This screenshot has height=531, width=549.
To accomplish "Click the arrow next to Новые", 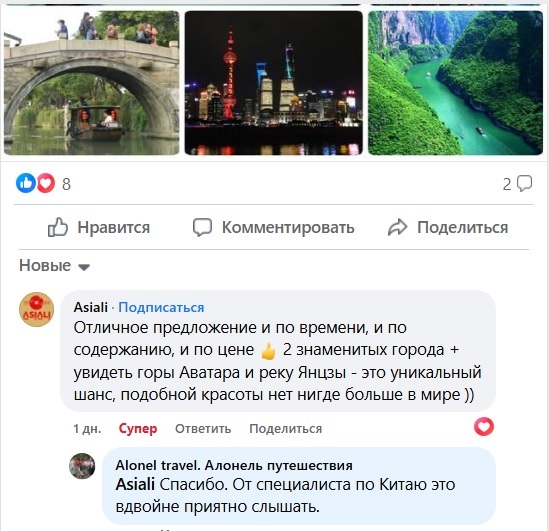I will (84, 267).
